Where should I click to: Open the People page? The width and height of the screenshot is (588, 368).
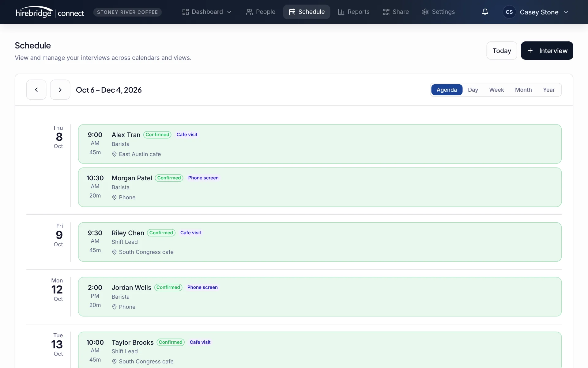261,12
